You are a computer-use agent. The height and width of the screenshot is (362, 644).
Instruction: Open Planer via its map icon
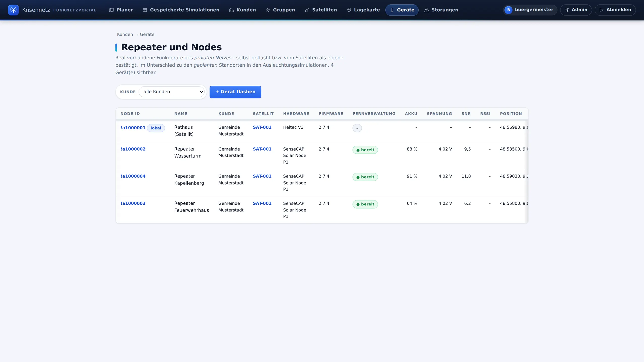click(x=111, y=10)
